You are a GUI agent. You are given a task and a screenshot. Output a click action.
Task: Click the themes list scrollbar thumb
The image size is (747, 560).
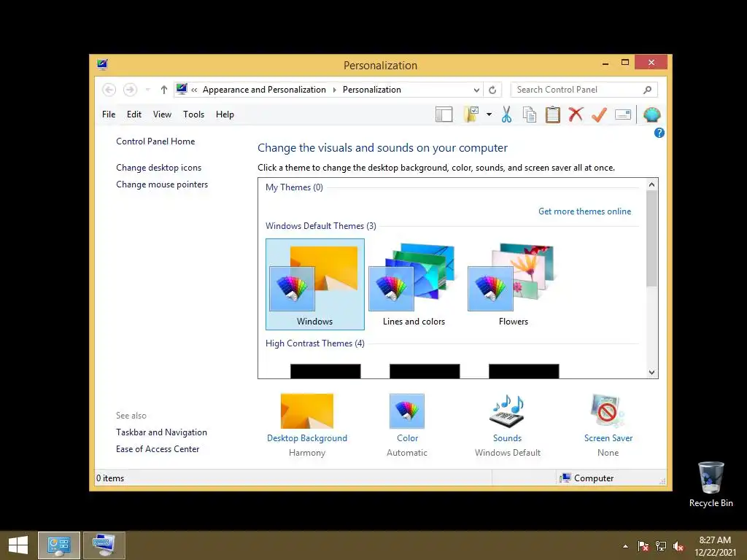point(651,238)
